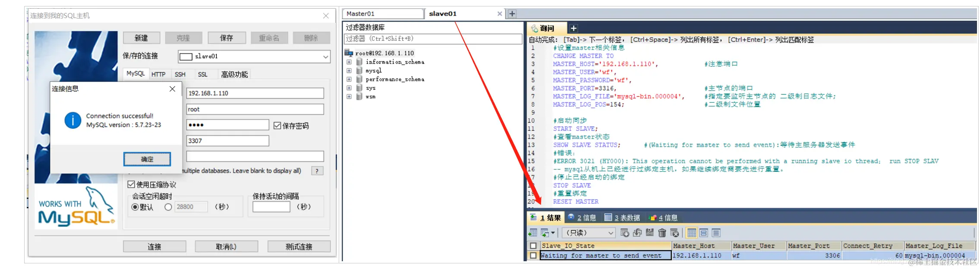
Task: Click the cancel changes icon in results toolbar
Action: point(674,233)
